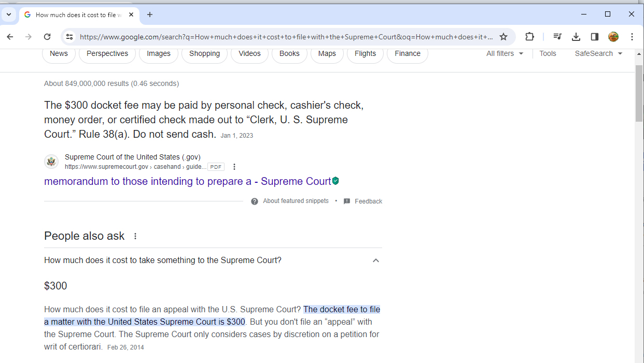Screen dimensions: 644x363
Task: Click the People also ask heading
Action: pos(85,236)
